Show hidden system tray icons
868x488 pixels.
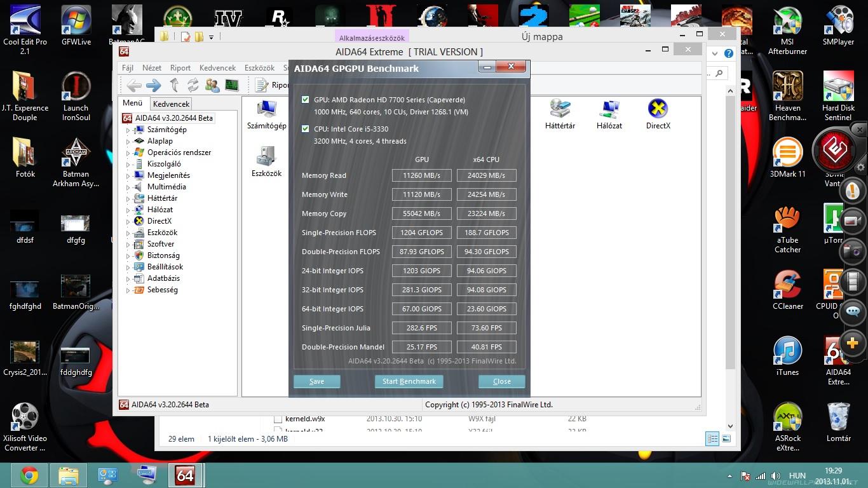click(x=729, y=476)
